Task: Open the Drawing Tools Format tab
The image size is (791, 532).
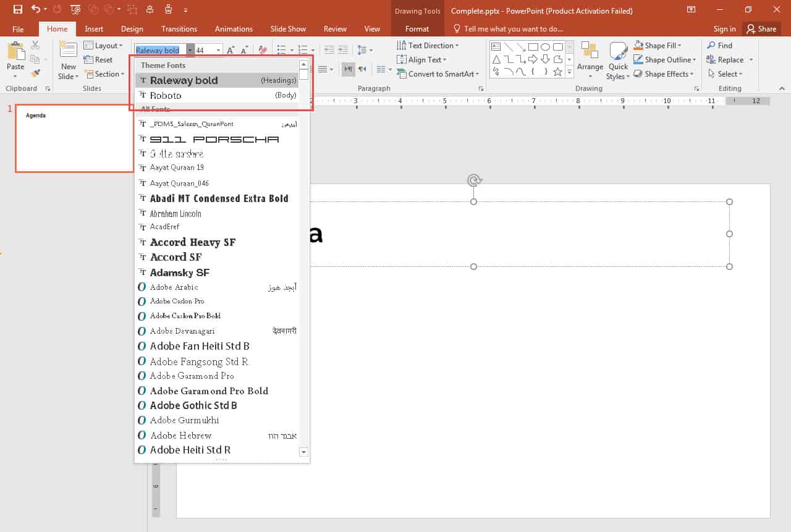Action: [x=417, y=28]
